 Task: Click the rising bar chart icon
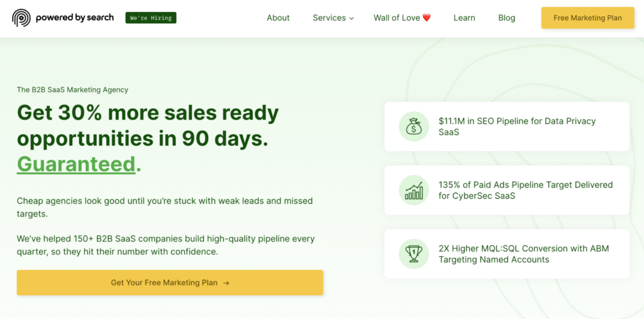(413, 190)
